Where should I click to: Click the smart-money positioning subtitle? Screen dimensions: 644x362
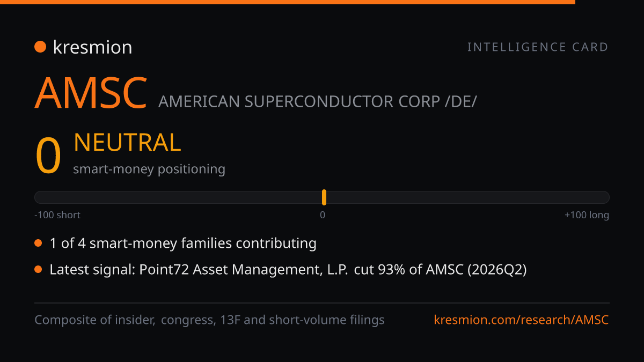tap(149, 169)
